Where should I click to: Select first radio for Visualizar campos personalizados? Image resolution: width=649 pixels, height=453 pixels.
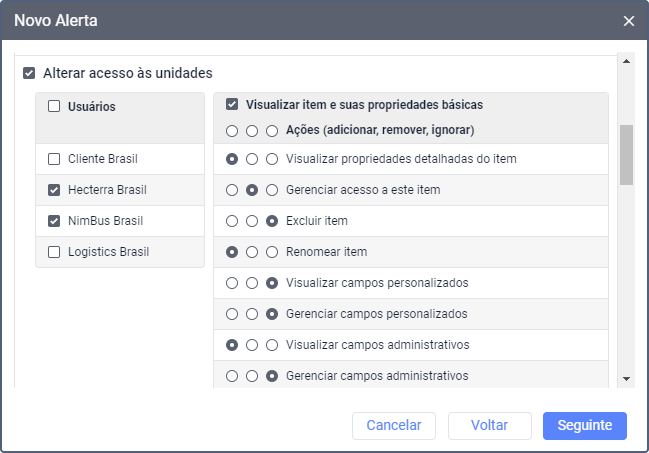[x=232, y=283]
